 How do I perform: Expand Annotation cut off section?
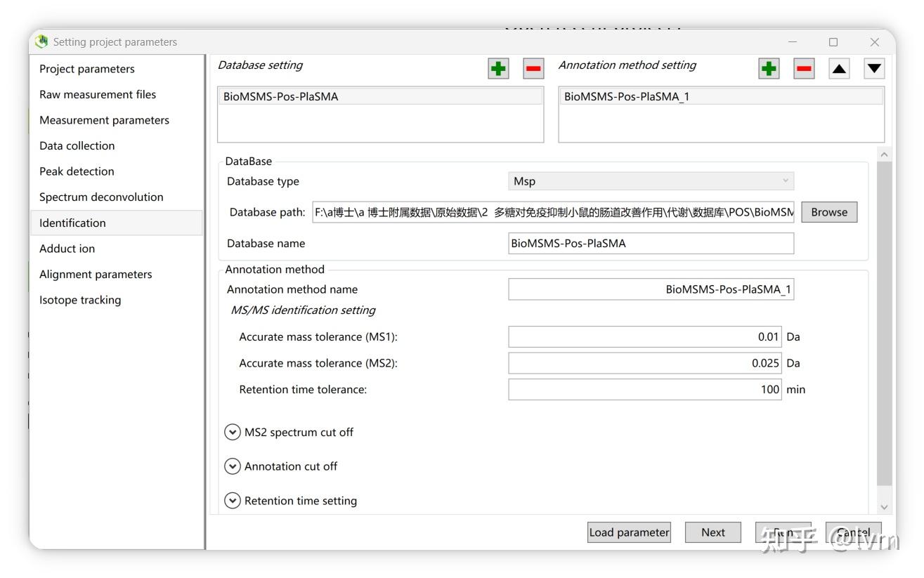(232, 466)
